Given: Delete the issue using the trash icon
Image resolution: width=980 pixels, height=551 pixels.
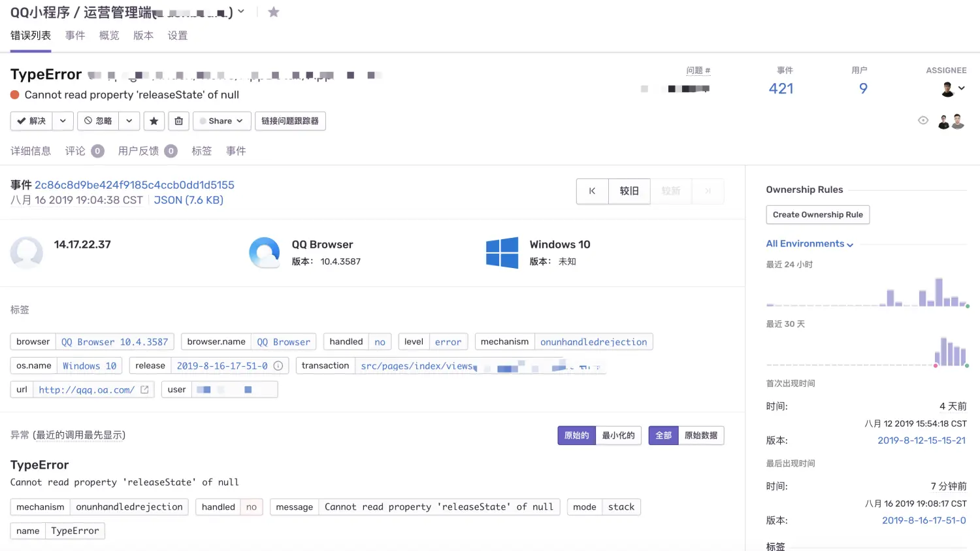Looking at the screenshot, I should coord(178,121).
